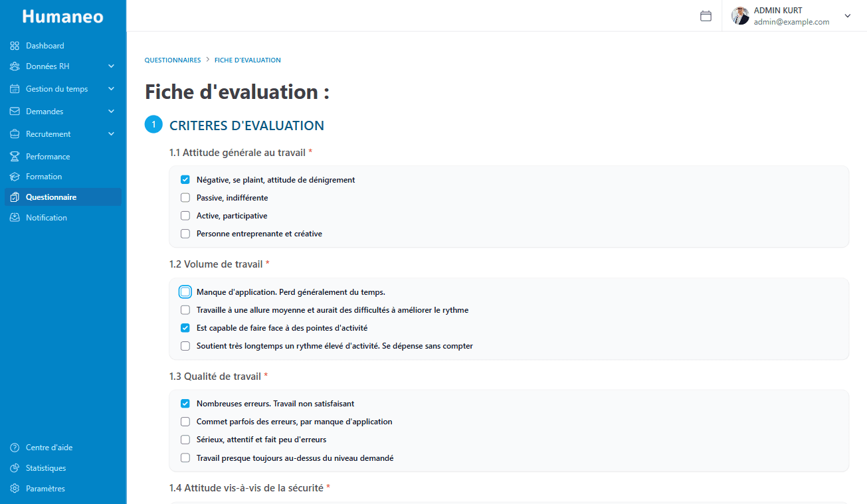867x504 pixels.
Task: Click the Centre d'aide question mark icon
Action: (x=15, y=448)
